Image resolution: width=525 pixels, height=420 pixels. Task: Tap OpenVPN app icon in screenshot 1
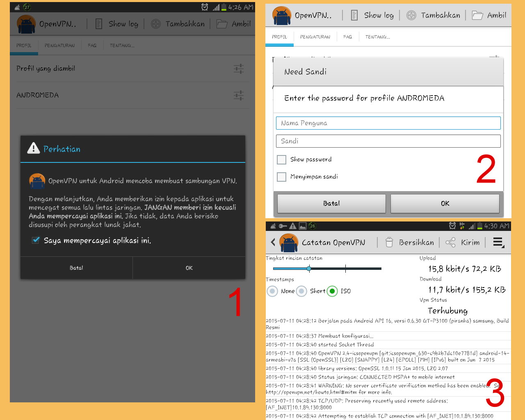coord(26,24)
